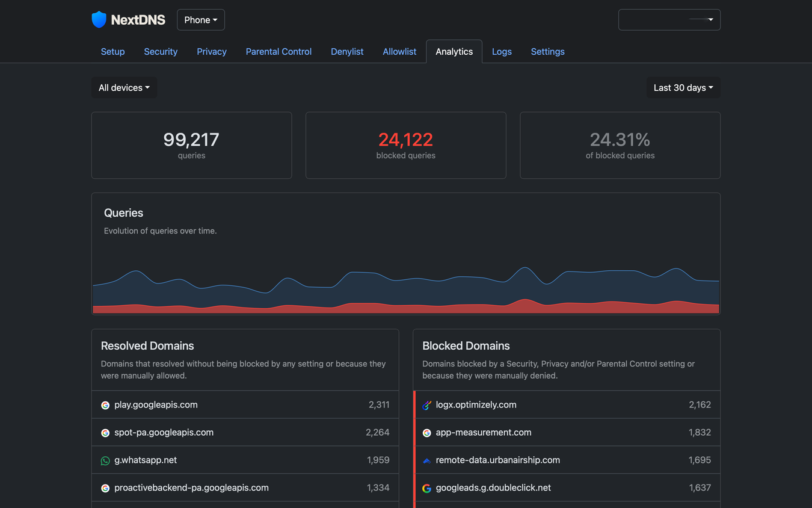
Task: Click the Google icon beside spot-pa.googleapis.com
Action: 105,433
